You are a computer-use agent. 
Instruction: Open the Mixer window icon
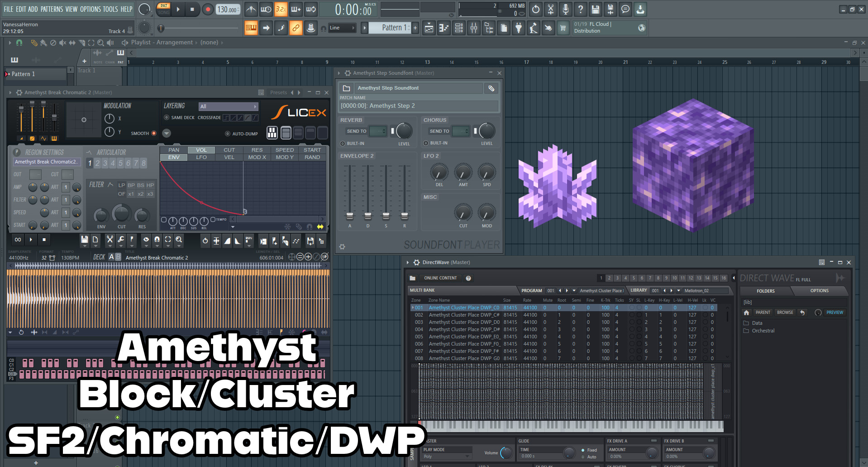pyautogui.click(x=474, y=28)
